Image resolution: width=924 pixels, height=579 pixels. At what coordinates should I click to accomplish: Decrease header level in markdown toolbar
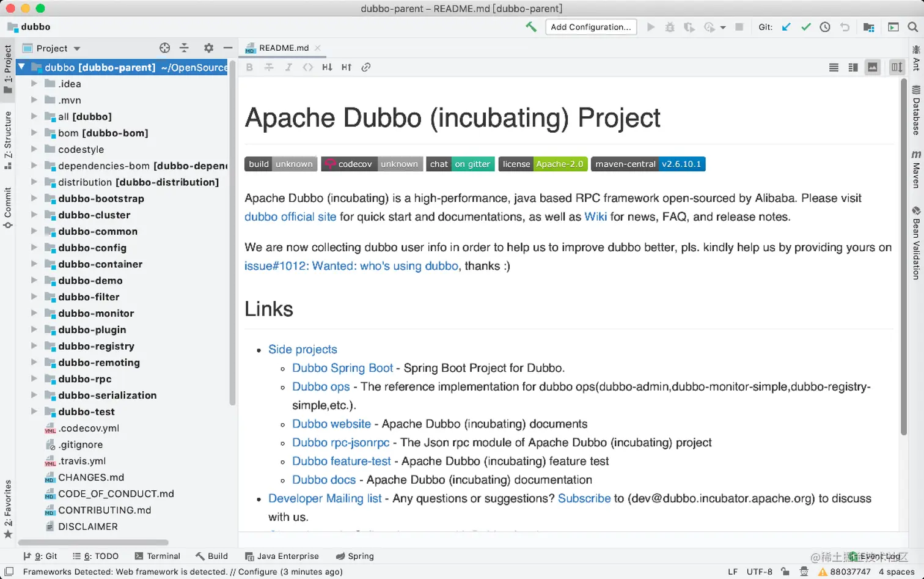[x=327, y=67]
